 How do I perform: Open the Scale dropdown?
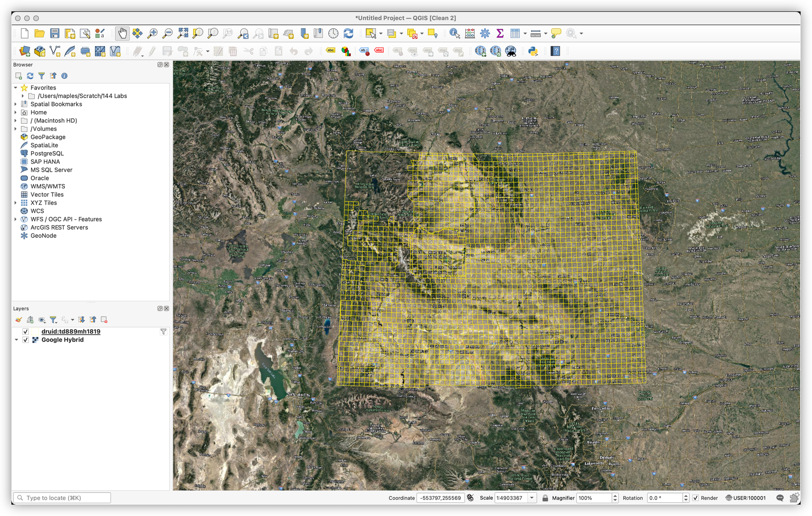coord(532,498)
